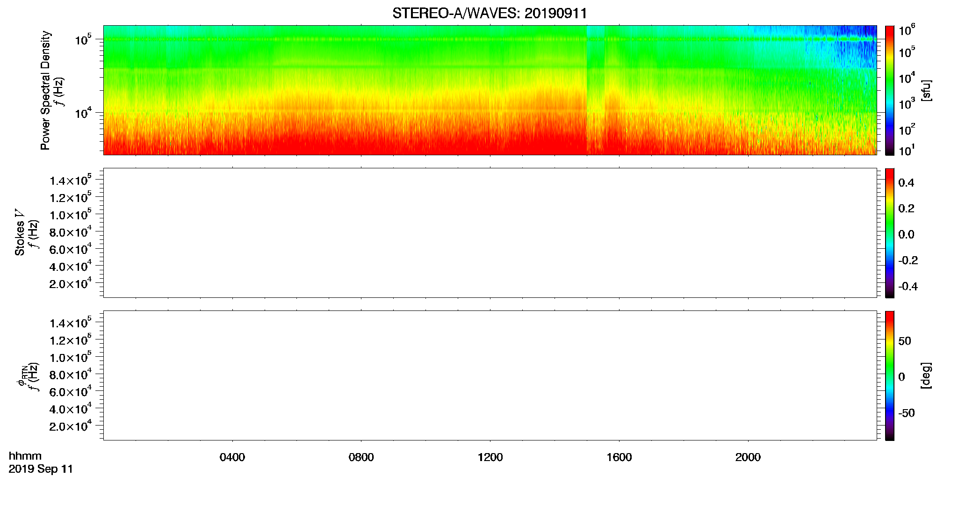Click the 2000 time tick label
This screenshot has width=980, height=505.
748,457
